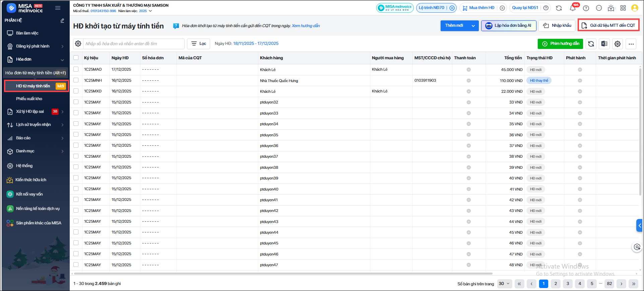Expand the Báo cáo submenu chevron
Screen dimensions: 644x291
coord(62,138)
